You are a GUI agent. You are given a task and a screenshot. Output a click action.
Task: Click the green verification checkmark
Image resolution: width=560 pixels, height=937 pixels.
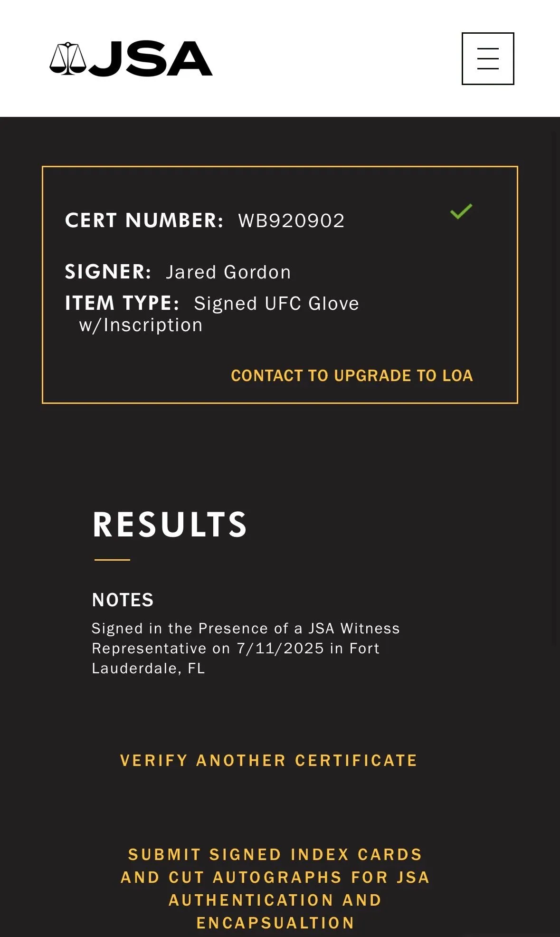461,211
